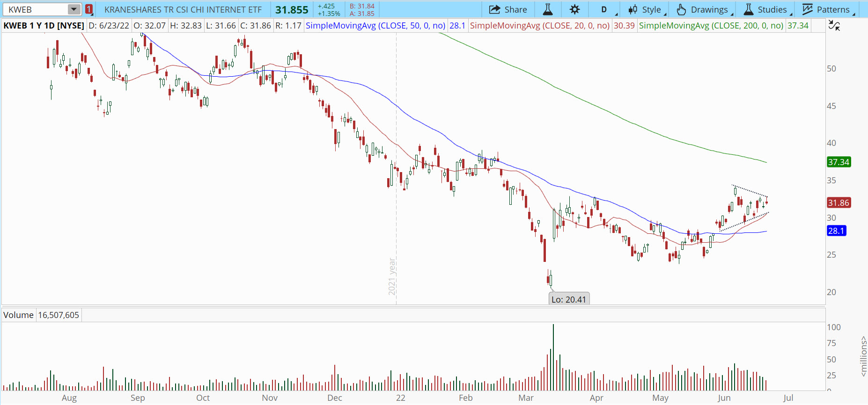This screenshot has width=868, height=405.
Task: Click the 40 level on price axis
Action: pos(831,143)
